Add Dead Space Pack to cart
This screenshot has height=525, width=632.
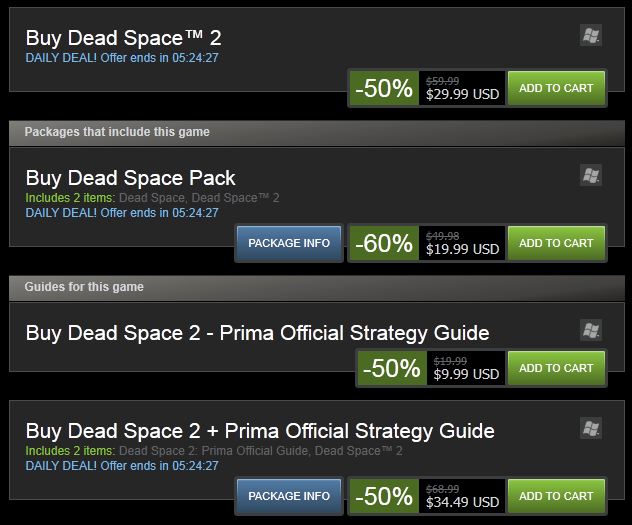click(x=555, y=243)
